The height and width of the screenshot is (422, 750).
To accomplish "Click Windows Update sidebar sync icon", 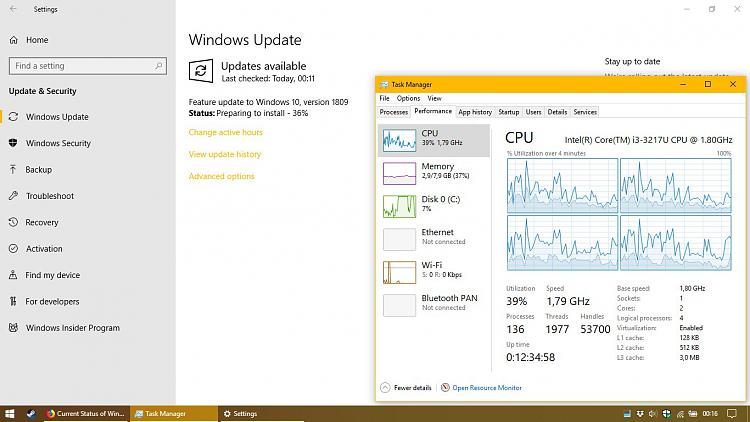I will 13,116.
